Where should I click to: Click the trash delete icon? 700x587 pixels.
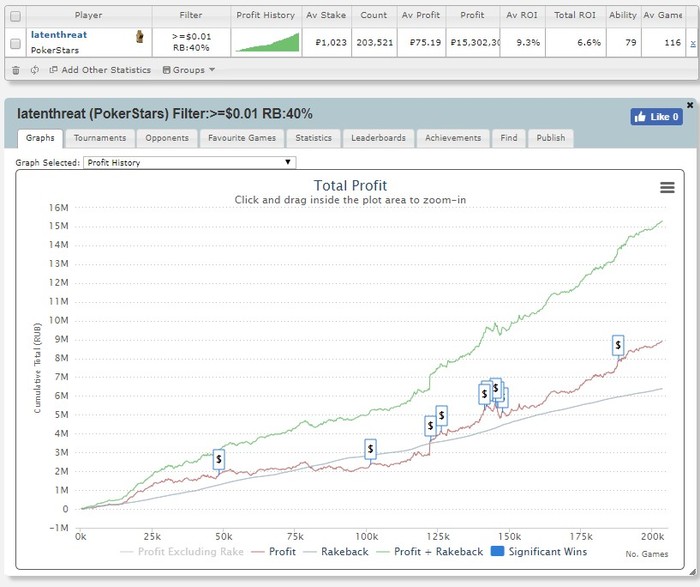point(16,70)
